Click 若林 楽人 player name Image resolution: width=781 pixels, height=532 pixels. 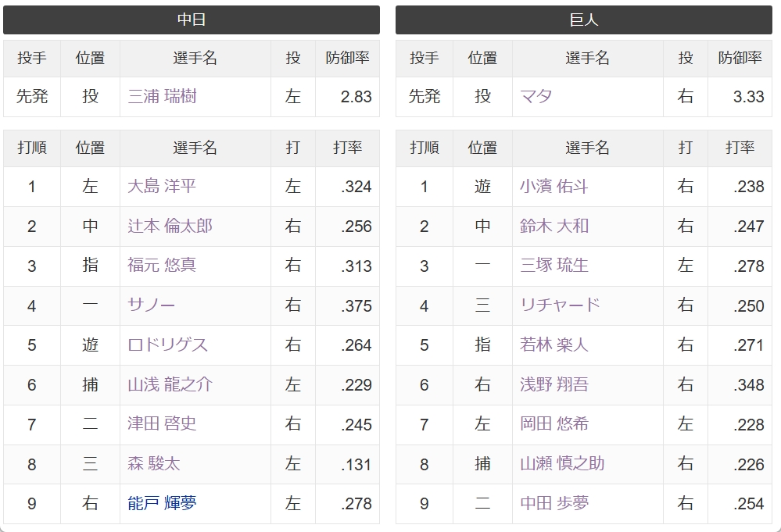(x=554, y=345)
